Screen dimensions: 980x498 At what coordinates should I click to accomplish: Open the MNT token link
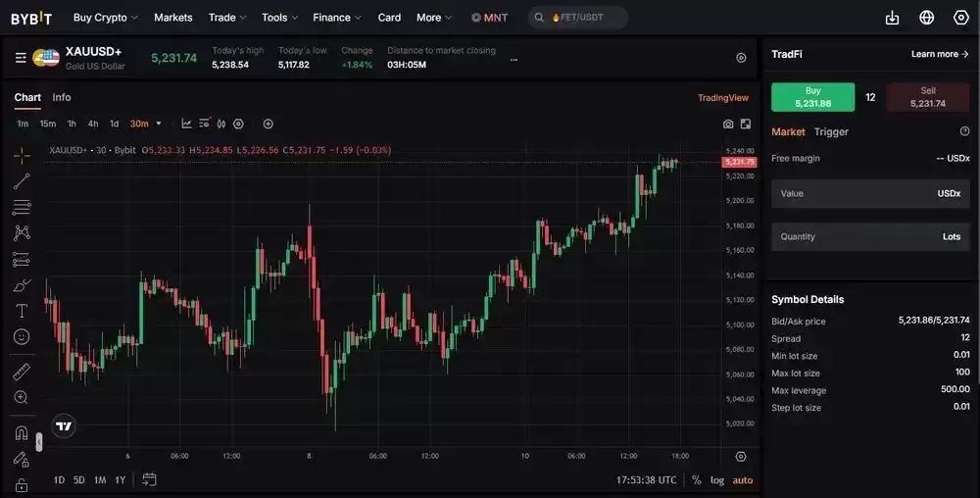489,18
